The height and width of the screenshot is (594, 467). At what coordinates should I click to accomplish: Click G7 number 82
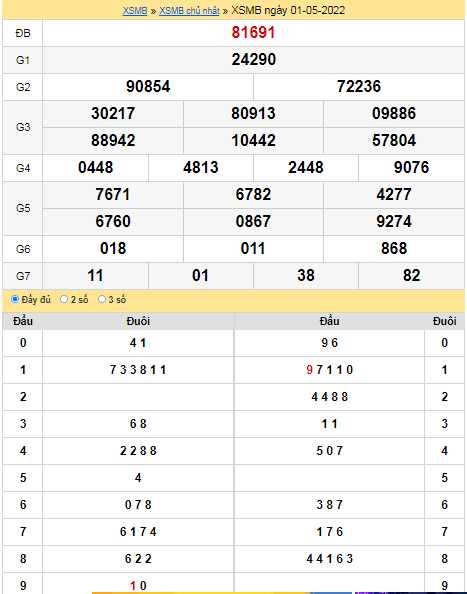click(411, 275)
